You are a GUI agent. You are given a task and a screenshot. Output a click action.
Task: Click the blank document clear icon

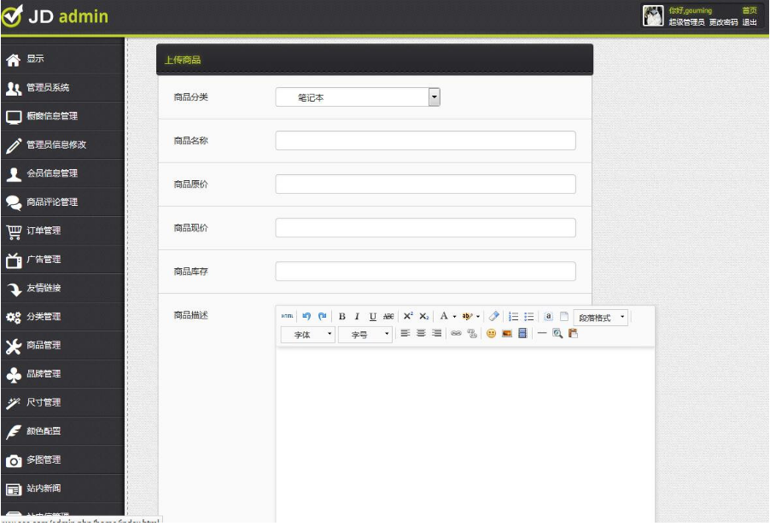click(564, 316)
